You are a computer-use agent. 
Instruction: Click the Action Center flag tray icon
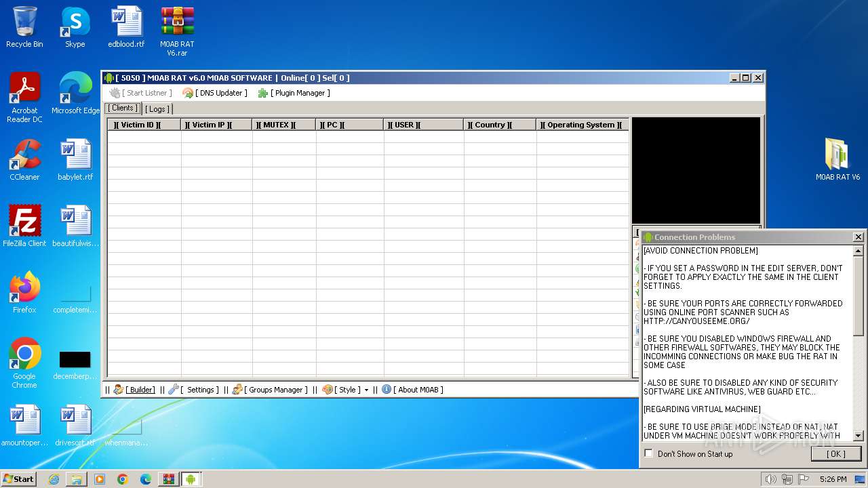point(803,479)
